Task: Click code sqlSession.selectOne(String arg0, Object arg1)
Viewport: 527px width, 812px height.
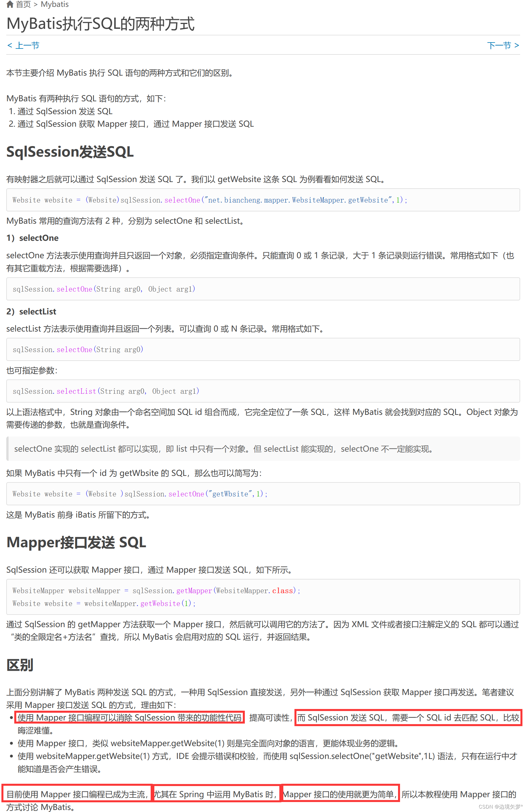Action: pyautogui.click(x=104, y=289)
